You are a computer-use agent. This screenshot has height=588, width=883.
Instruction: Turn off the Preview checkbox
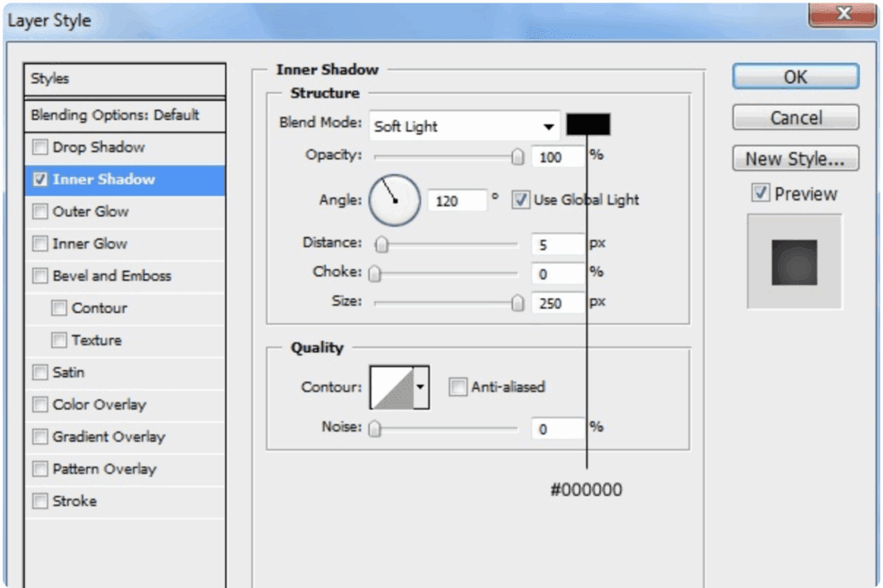pos(761,194)
